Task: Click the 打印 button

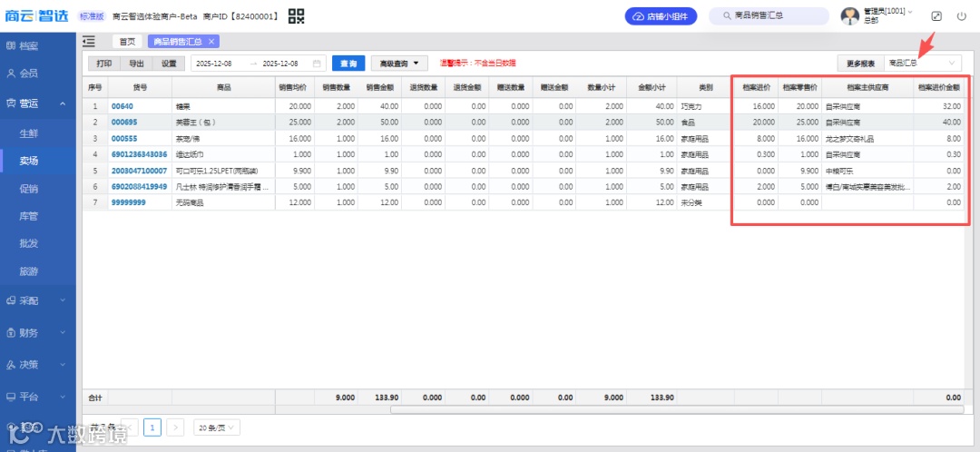Action: (104, 64)
